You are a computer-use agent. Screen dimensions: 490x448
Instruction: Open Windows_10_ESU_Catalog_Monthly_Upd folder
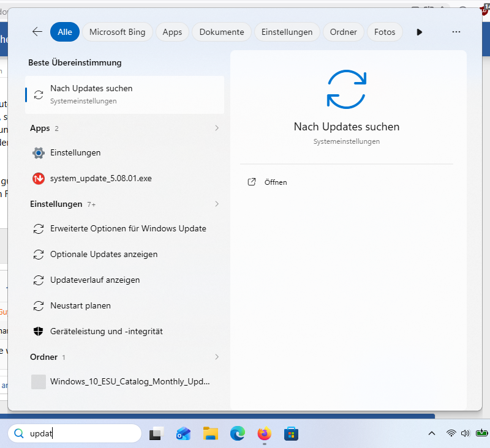[x=125, y=381]
